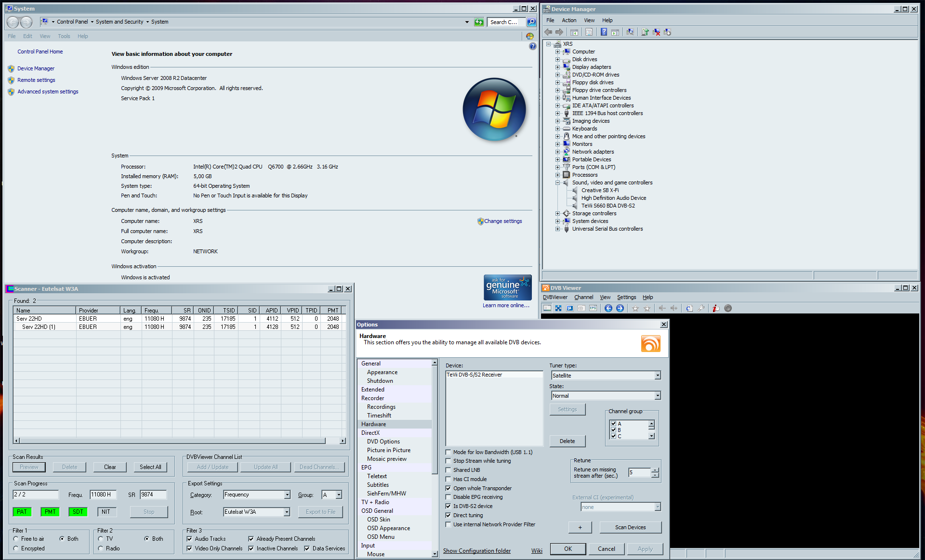Select Free to air radio in Filter 1
Viewport: 925px width, 560px height.
coord(16,539)
